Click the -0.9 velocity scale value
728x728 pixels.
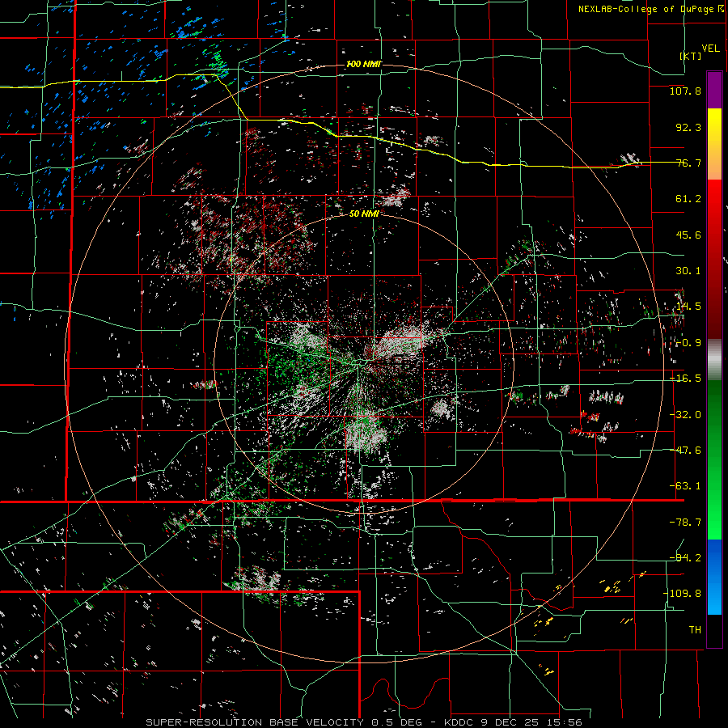pyautogui.click(x=688, y=343)
